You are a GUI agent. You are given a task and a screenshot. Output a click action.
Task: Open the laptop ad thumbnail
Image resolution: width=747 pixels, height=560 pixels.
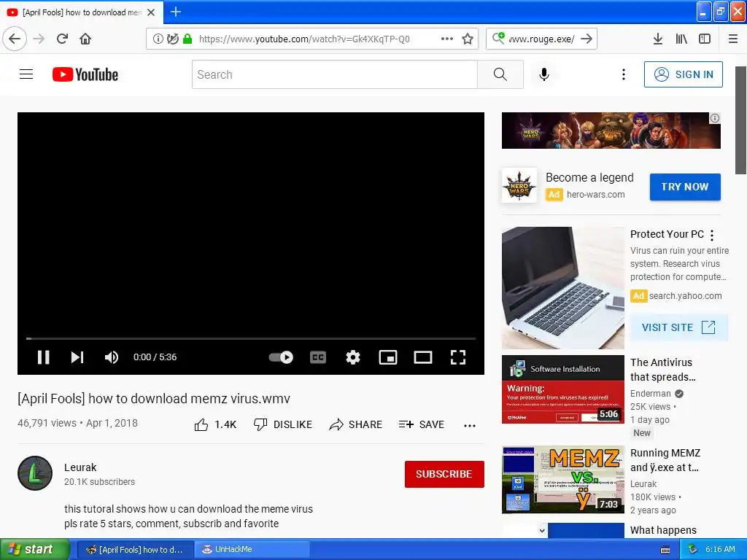pos(563,288)
